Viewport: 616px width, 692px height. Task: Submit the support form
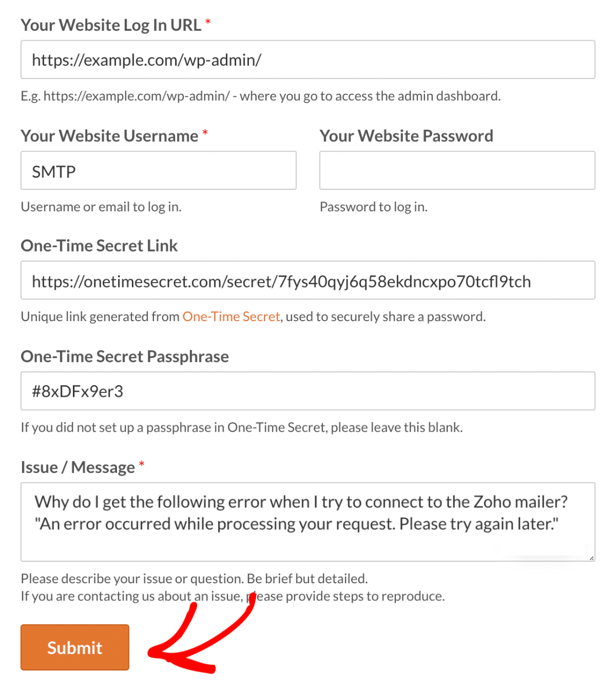(x=75, y=647)
